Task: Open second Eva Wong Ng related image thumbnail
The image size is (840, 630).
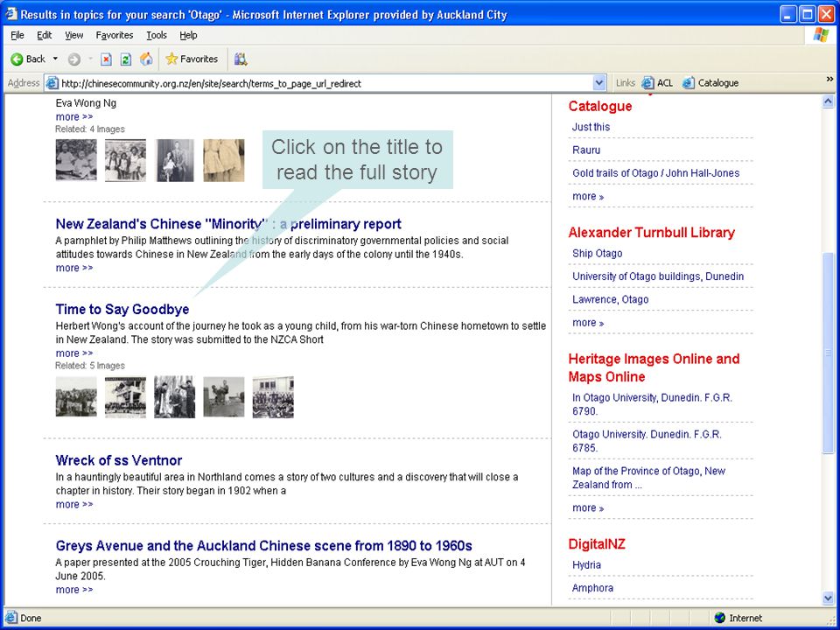Action: tap(125, 160)
